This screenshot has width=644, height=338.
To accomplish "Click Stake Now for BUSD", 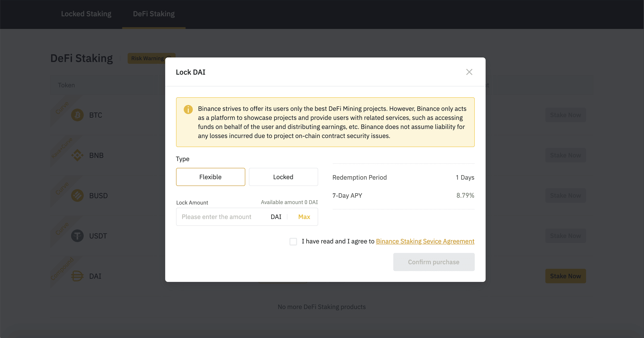I will pos(565,195).
